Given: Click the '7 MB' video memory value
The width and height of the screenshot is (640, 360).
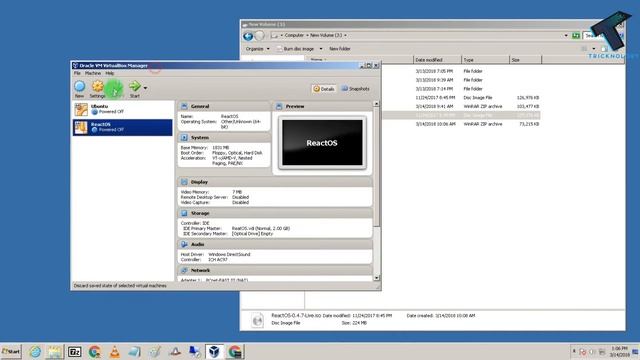Looking at the screenshot, I should [237, 192].
